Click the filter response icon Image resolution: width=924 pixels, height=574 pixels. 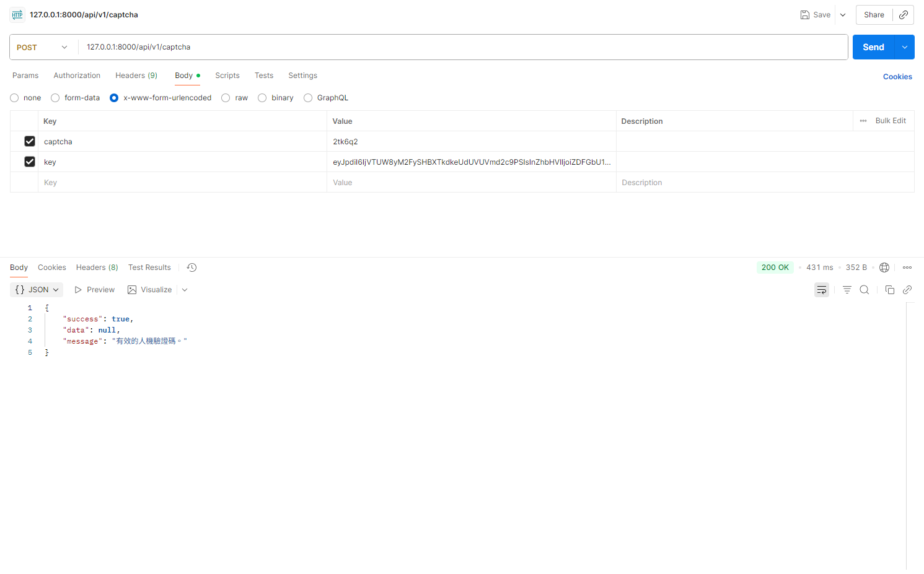[847, 290]
